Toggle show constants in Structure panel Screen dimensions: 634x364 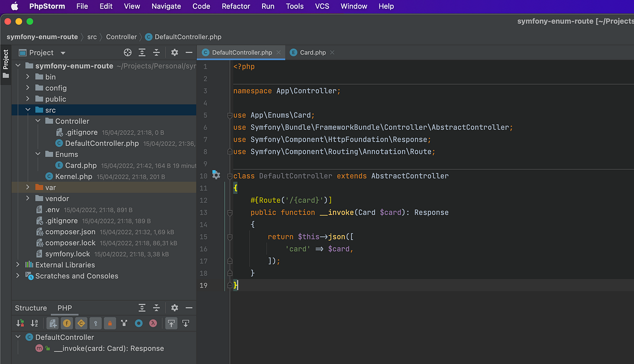tap(80, 323)
